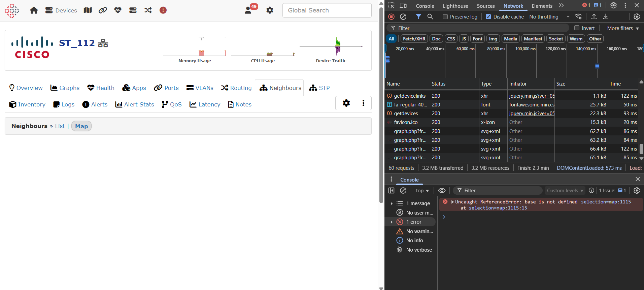The image size is (644, 290).
Task: Click the Global Search input field
Action: click(x=327, y=10)
